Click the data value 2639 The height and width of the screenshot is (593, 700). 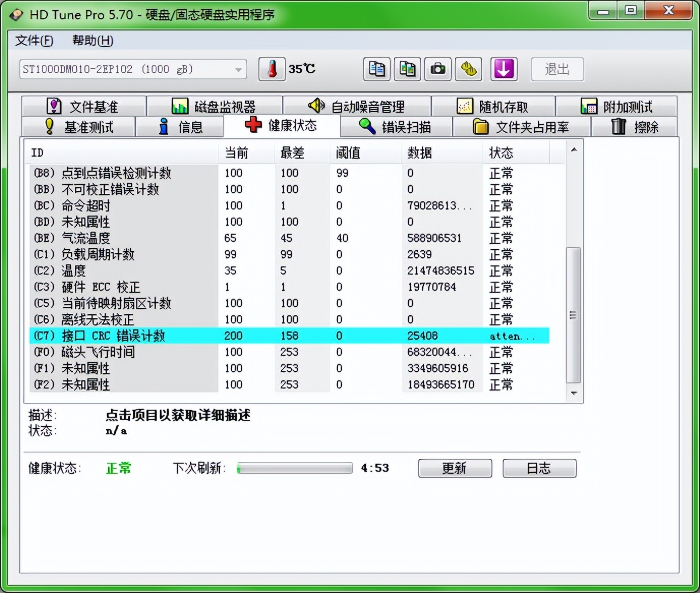click(419, 254)
